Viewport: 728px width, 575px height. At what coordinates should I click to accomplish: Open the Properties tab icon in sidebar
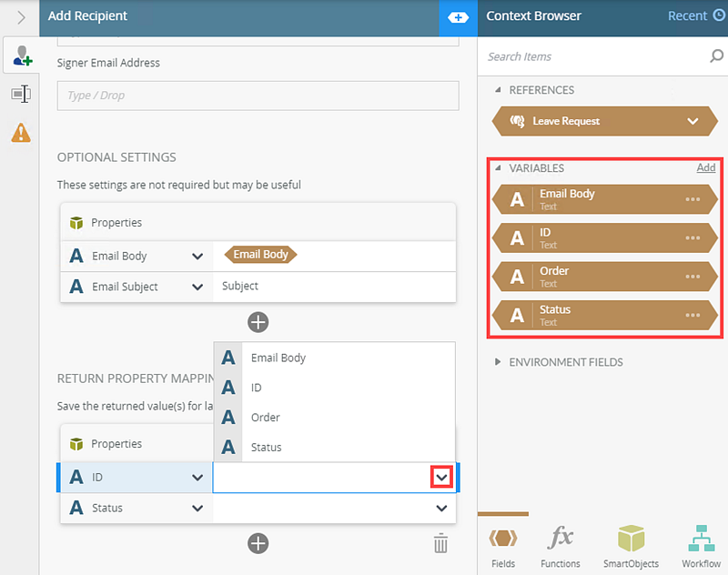point(21,95)
